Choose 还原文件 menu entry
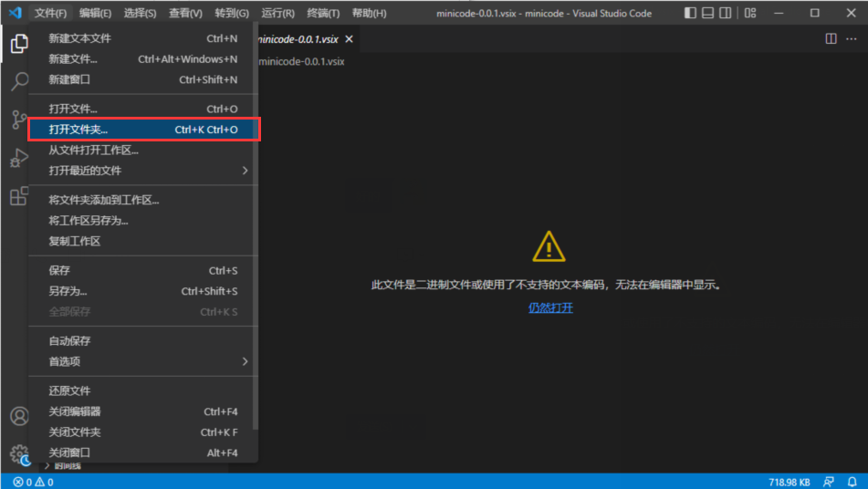The height and width of the screenshot is (489, 868). [x=142, y=390]
